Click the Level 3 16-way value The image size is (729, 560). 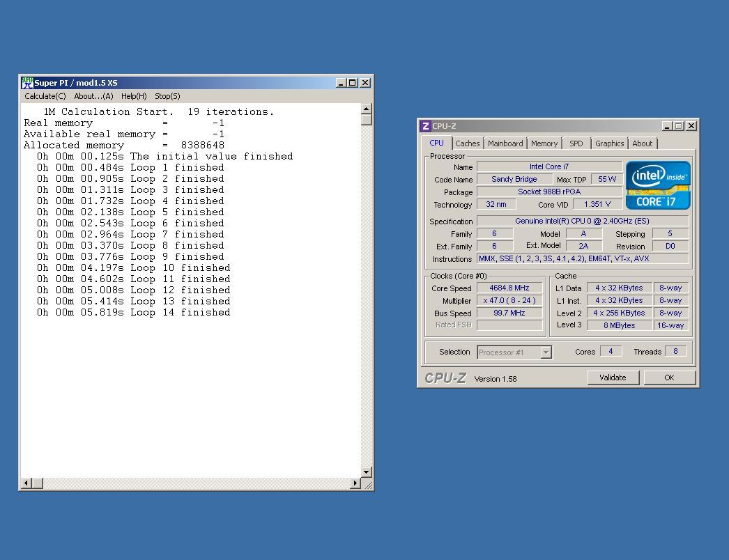(x=670, y=325)
